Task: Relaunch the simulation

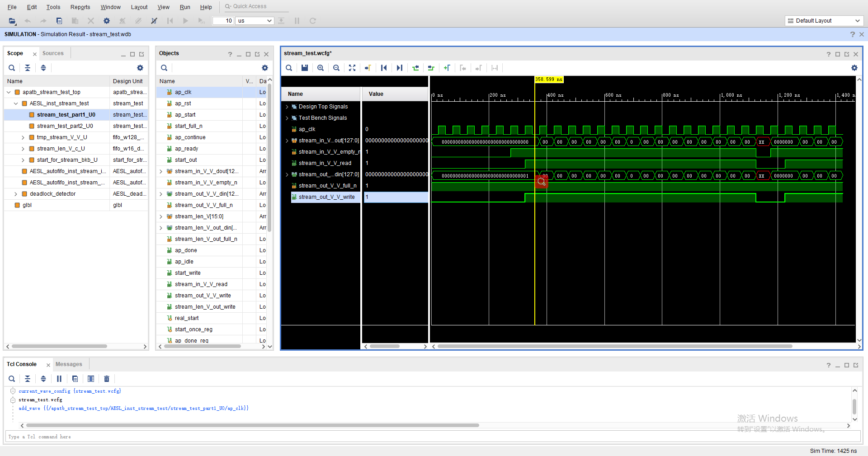Action: pos(312,21)
